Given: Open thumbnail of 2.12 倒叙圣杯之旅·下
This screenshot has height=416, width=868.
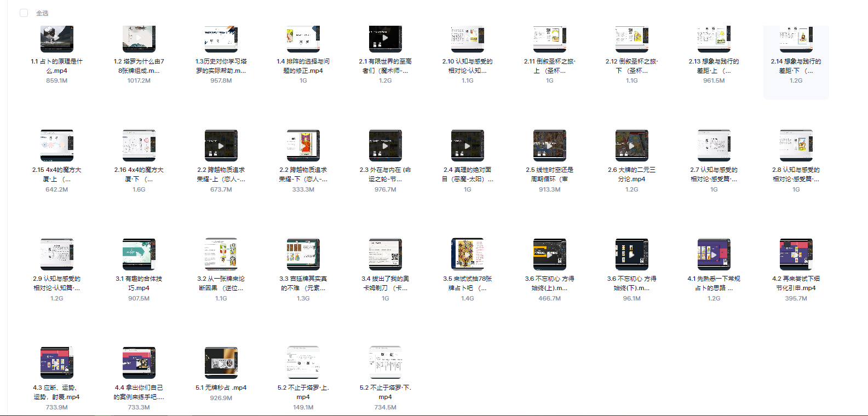Looking at the screenshot, I should click(632, 39).
